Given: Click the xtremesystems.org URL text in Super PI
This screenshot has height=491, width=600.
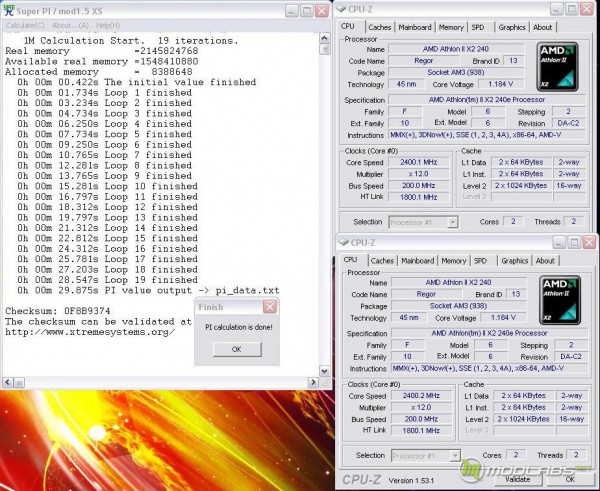Looking at the screenshot, I should point(90,332).
